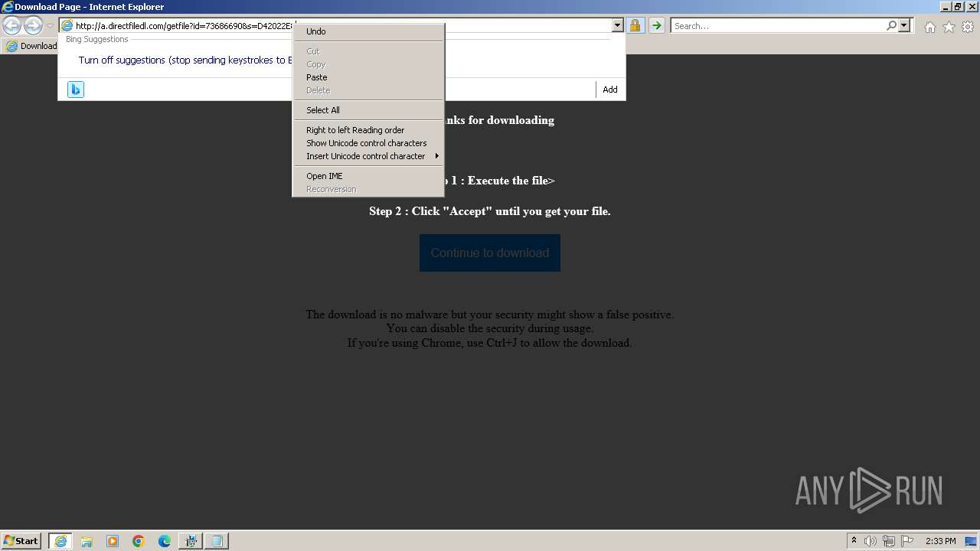Maximize or restore the Internet Explorer window
980x551 pixels.
coord(957,7)
